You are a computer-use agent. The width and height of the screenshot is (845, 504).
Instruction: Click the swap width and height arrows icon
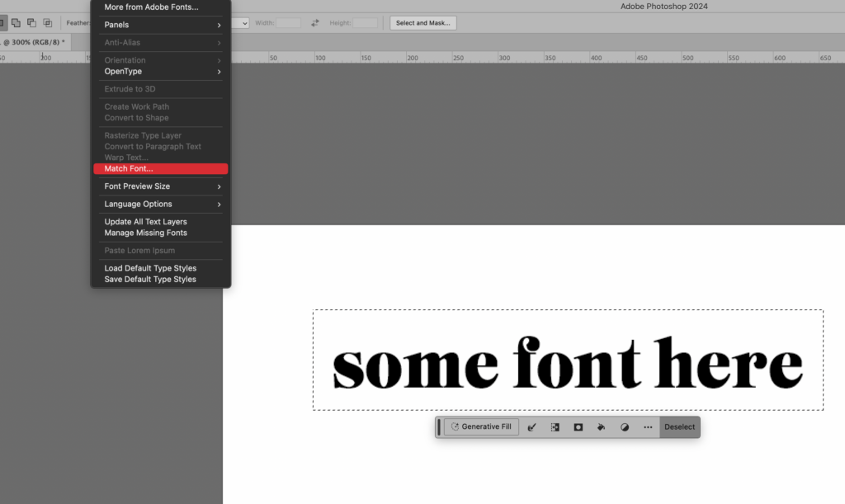314,22
